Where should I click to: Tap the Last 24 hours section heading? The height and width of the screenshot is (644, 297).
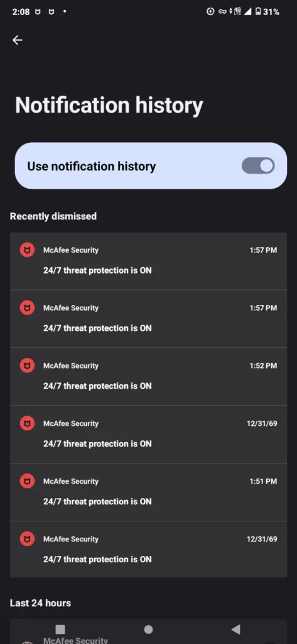coord(40,603)
